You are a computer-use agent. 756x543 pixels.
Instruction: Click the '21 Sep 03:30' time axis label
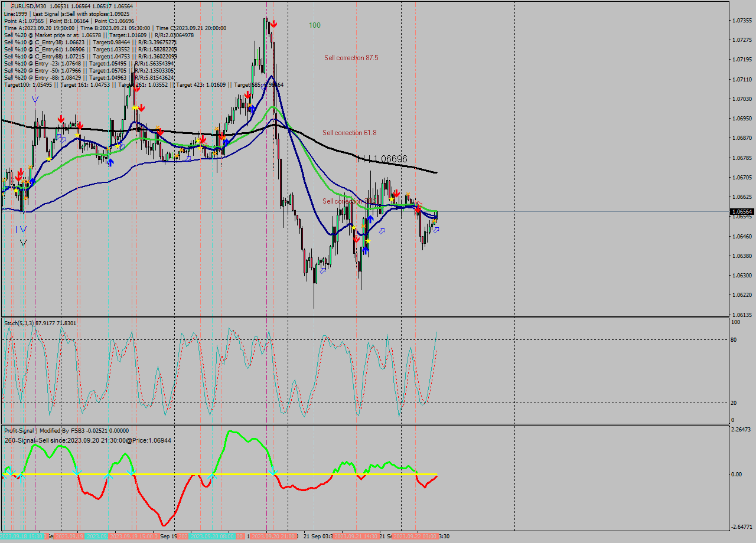pos(318,536)
